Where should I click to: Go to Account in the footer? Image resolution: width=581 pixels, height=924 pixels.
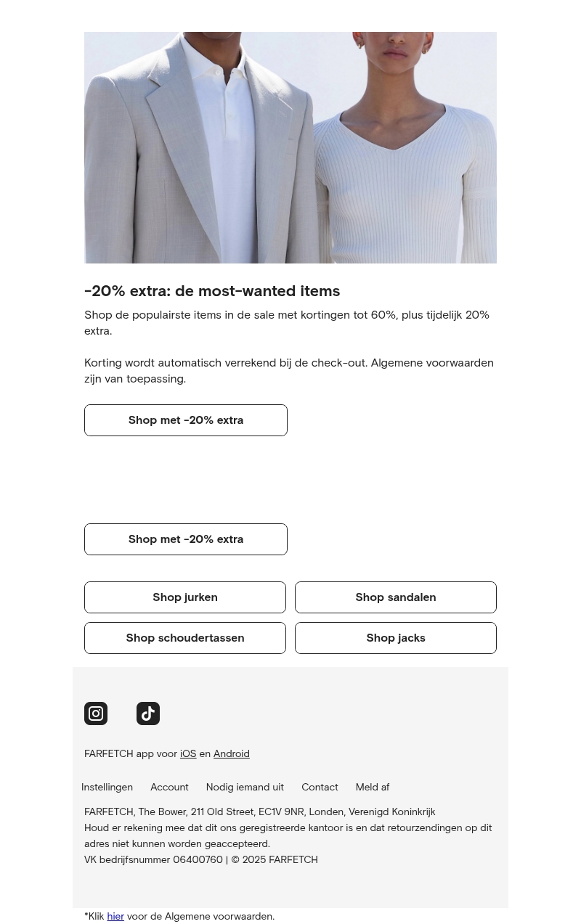(x=169, y=787)
